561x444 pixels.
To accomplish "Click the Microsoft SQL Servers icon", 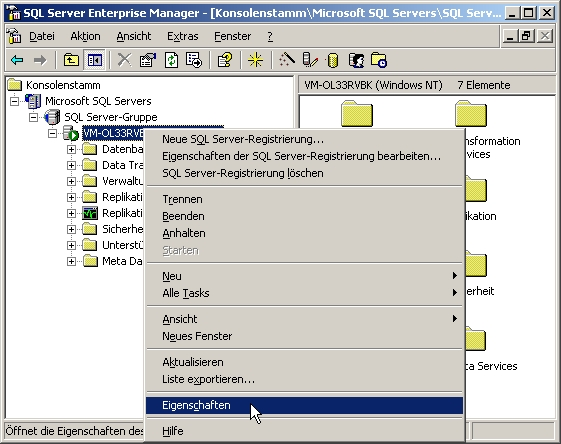I will pyautogui.click(x=33, y=101).
